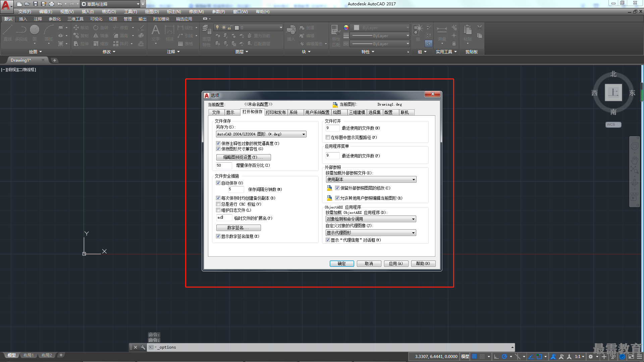Image resolution: width=644 pixels, height=362 pixels.
Task: Open 对象检测和命令调用 dropdown
Action: tap(371, 219)
